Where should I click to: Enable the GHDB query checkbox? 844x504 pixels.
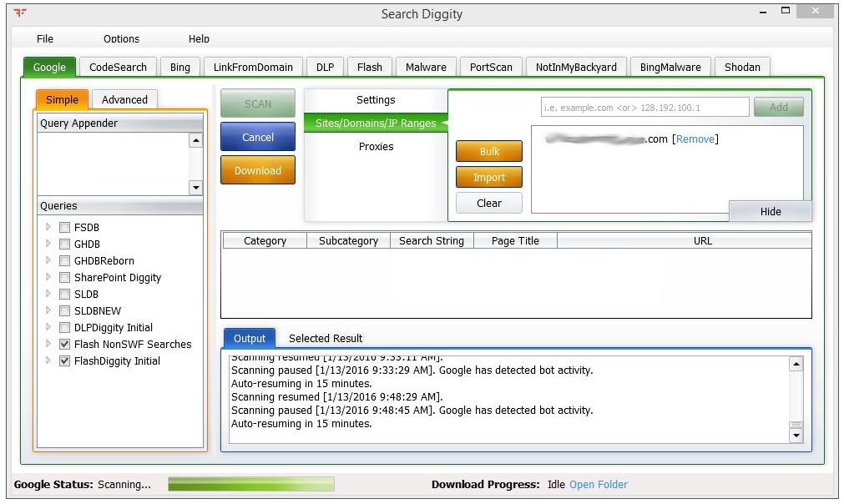click(x=64, y=244)
